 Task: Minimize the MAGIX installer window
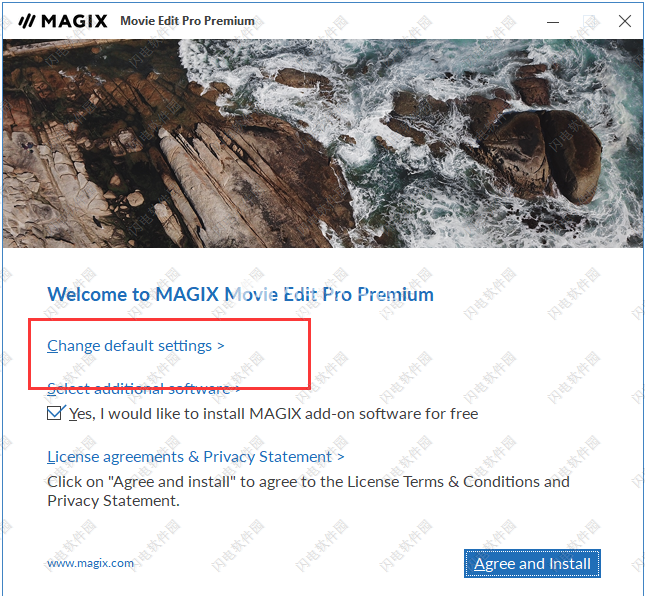pos(552,21)
